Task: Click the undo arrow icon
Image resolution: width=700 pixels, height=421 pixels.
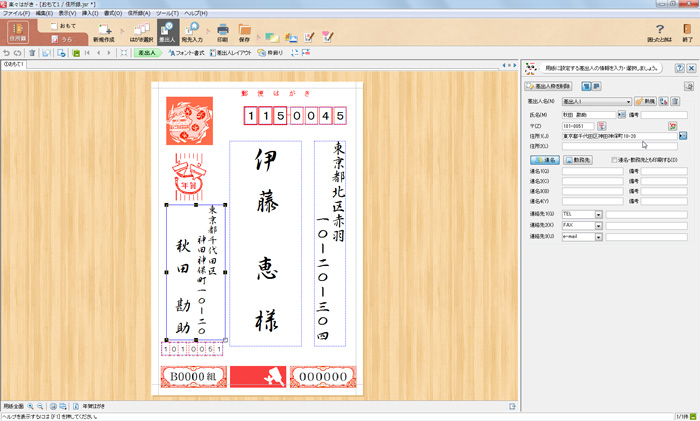Action: [7, 52]
